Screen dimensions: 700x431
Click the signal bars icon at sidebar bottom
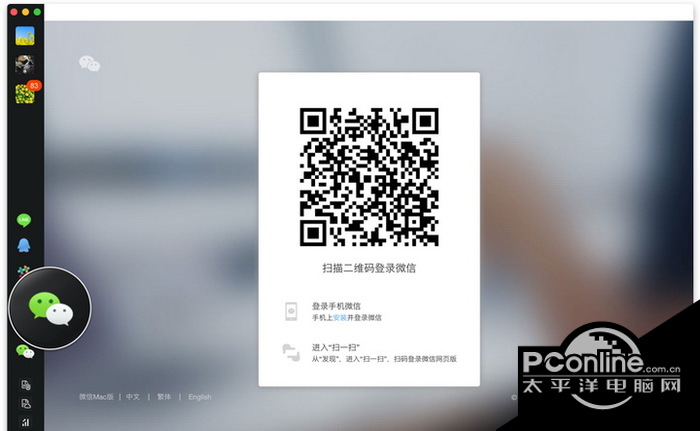(x=26, y=422)
